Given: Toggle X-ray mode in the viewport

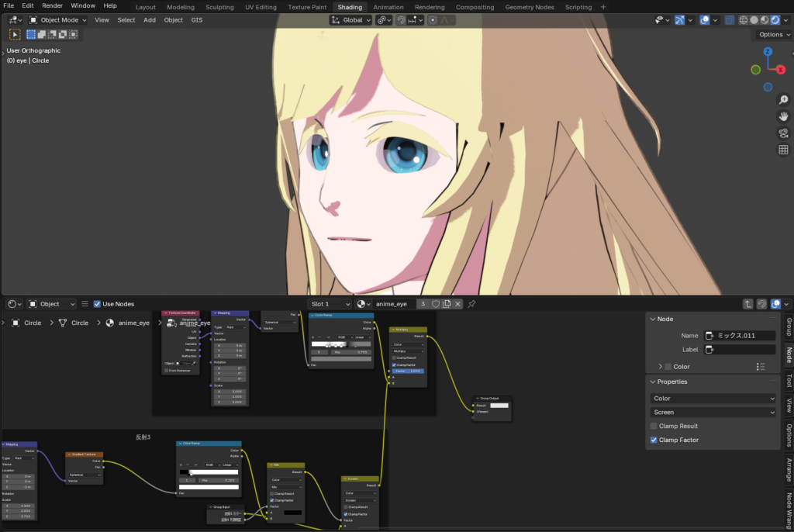Looking at the screenshot, I should (729, 20).
